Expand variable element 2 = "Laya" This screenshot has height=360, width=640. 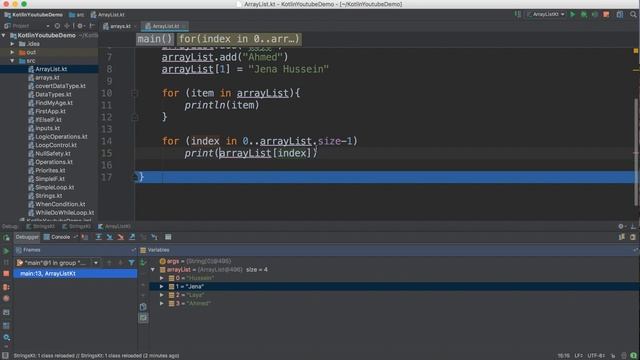162,295
